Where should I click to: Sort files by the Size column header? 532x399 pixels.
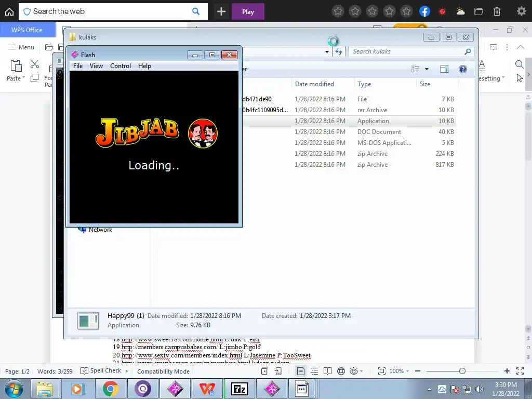(x=425, y=84)
